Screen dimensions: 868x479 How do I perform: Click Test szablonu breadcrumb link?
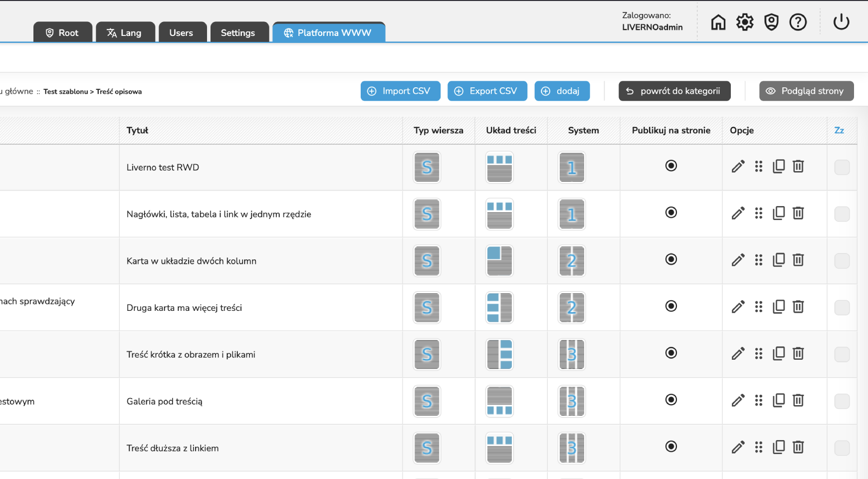pyautogui.click(x=65, y=91)
